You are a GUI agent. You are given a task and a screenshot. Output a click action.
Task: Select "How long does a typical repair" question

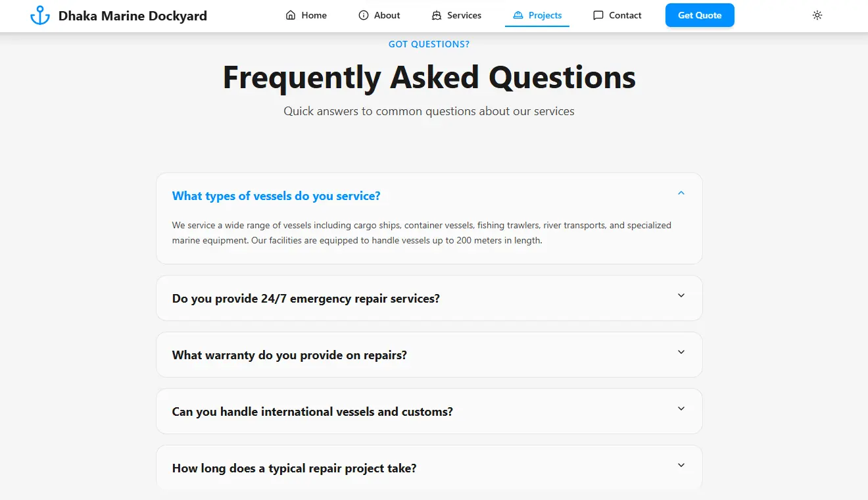[294, 468]
